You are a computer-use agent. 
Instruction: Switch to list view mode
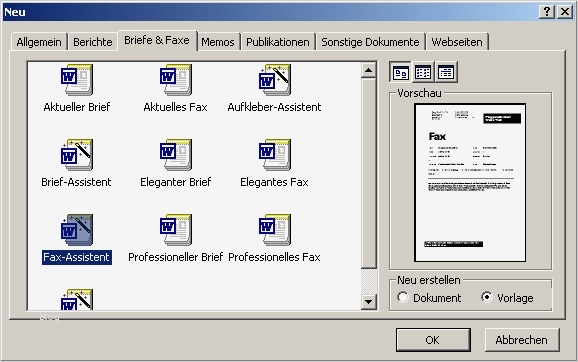tap(423, 72)
